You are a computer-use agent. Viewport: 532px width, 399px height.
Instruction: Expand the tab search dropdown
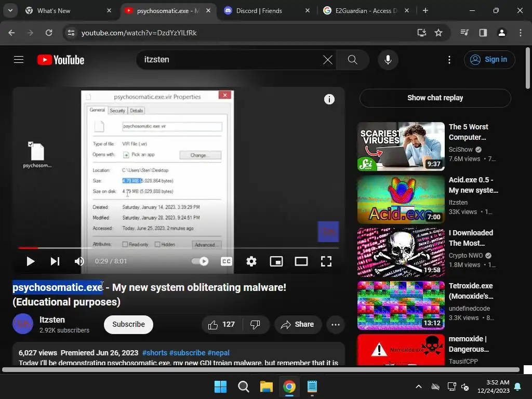point(10,10)
